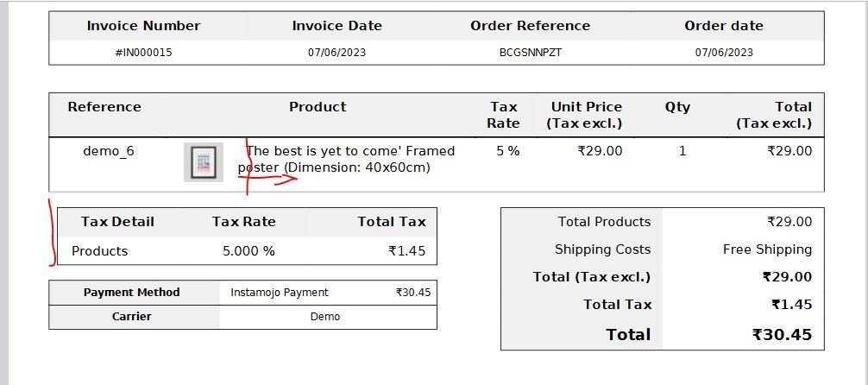Click the framed poster product thumbnail
The width and height of the screenshot is (868, 385).
pos(203,162)
